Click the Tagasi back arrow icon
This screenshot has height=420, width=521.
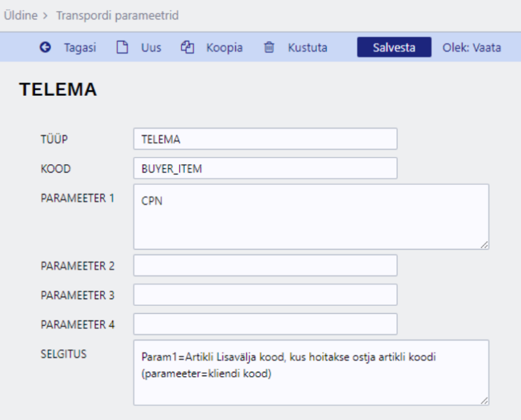45,47
